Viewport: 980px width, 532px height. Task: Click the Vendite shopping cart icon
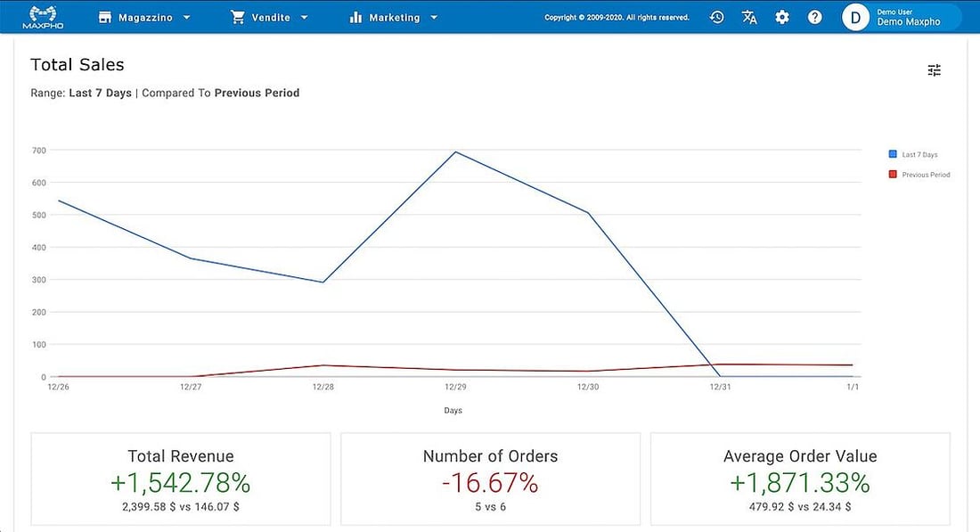click(x=238, y=18)
